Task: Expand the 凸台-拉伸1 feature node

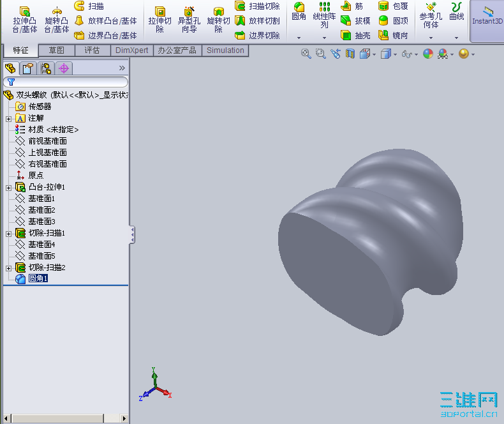Action: [x=9, y=188]
